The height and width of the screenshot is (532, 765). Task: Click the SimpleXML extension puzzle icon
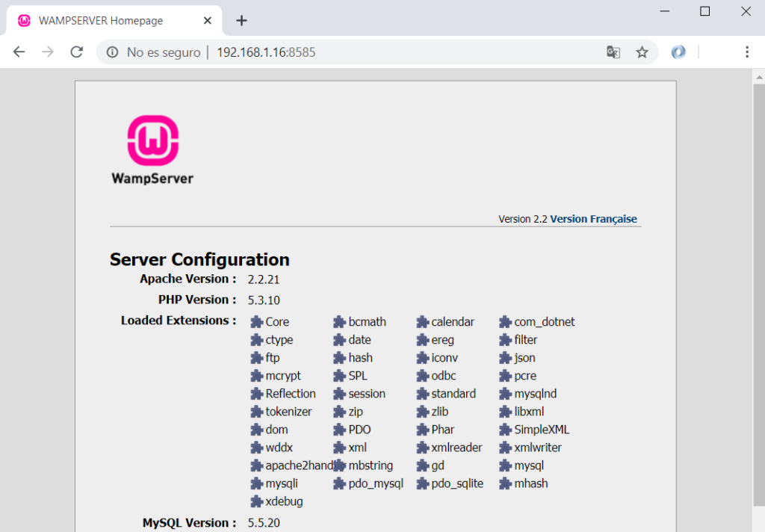(506, 430)
